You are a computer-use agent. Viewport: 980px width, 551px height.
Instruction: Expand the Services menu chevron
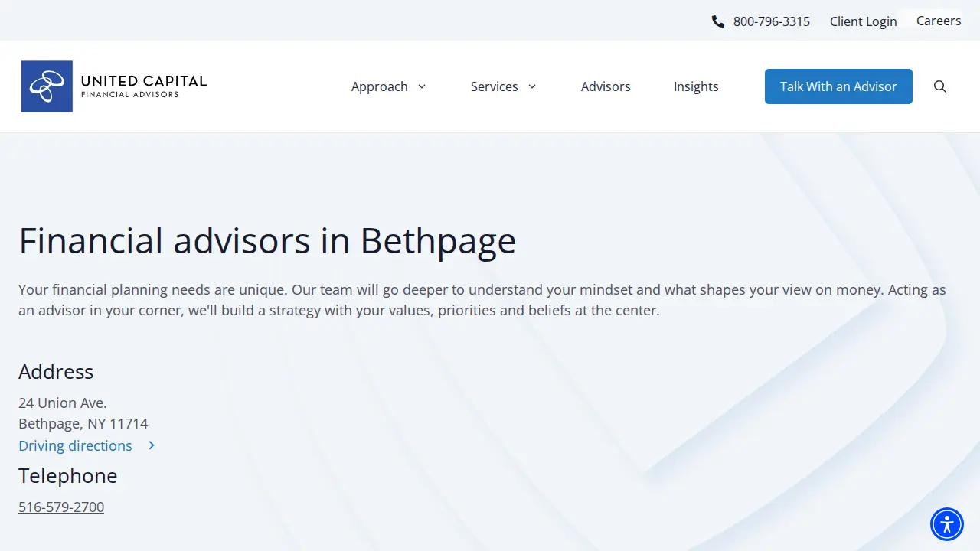tap(532, 86)
